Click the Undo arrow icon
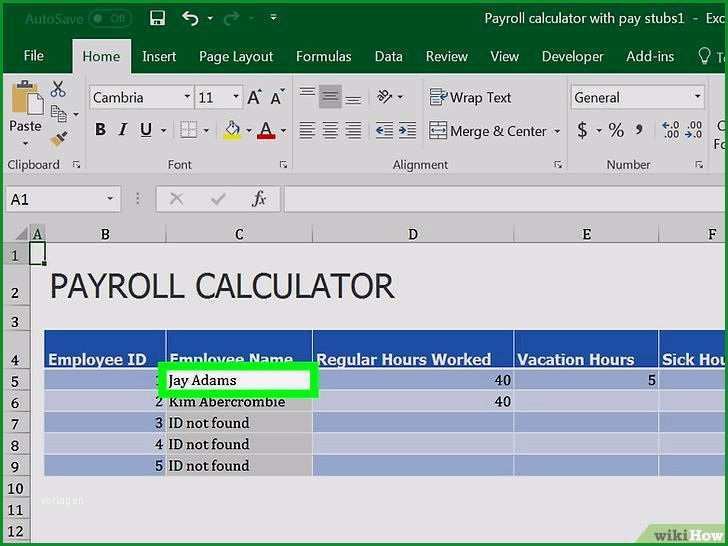The width and height of the screenshot is (728, 546). pyautogui.click(x=190, y=18)
